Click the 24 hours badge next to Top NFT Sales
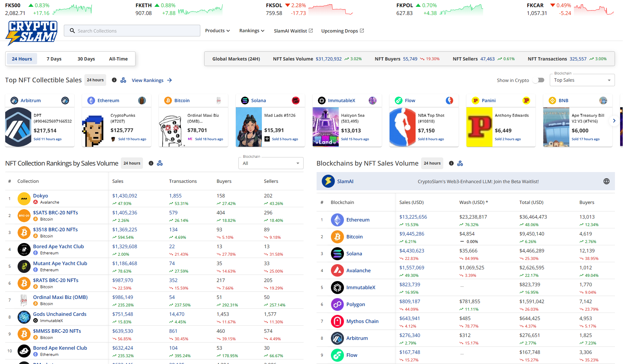 (x=95, y=80)
